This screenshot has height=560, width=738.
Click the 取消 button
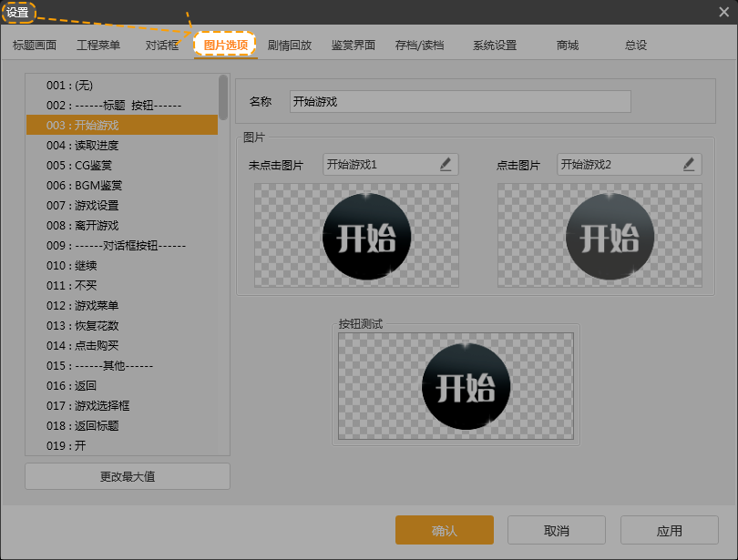[x=556, y=530]
